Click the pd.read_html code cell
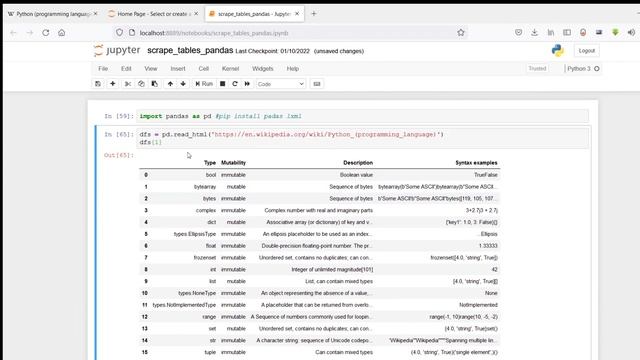640x360 pixels. coord(362,138)
